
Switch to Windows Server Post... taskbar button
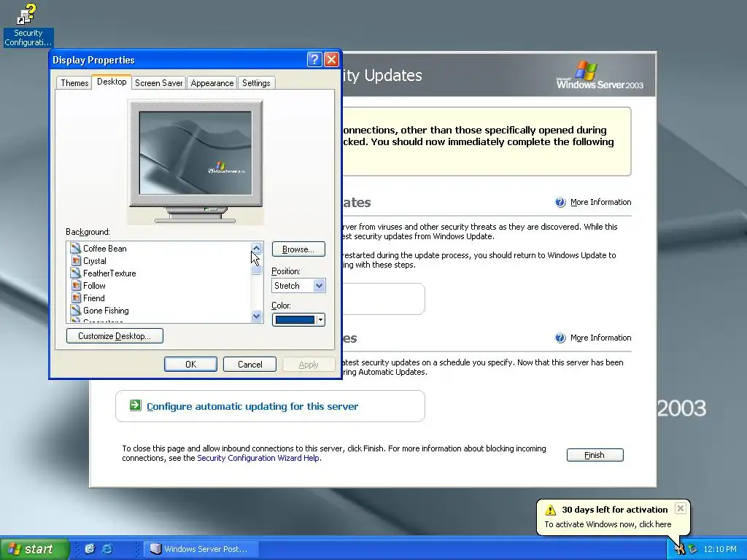[201, 549]
